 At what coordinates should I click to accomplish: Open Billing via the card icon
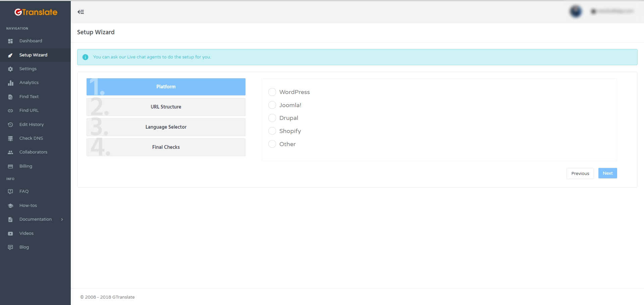pyautogui.click(x=10, y=166)
